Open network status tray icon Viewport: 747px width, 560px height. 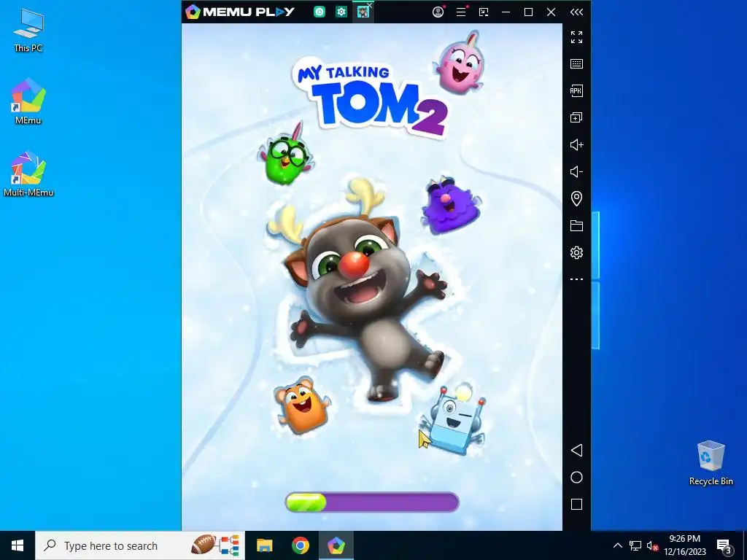coord(635,545)
